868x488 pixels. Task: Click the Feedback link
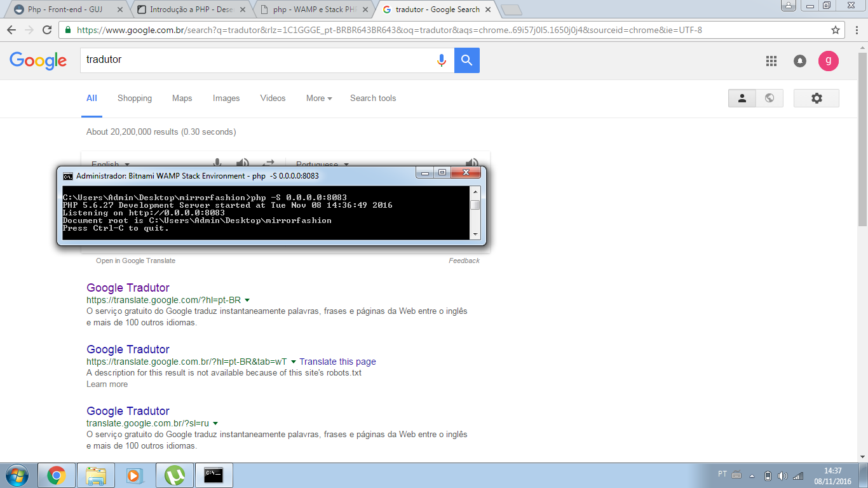(464, 261)
